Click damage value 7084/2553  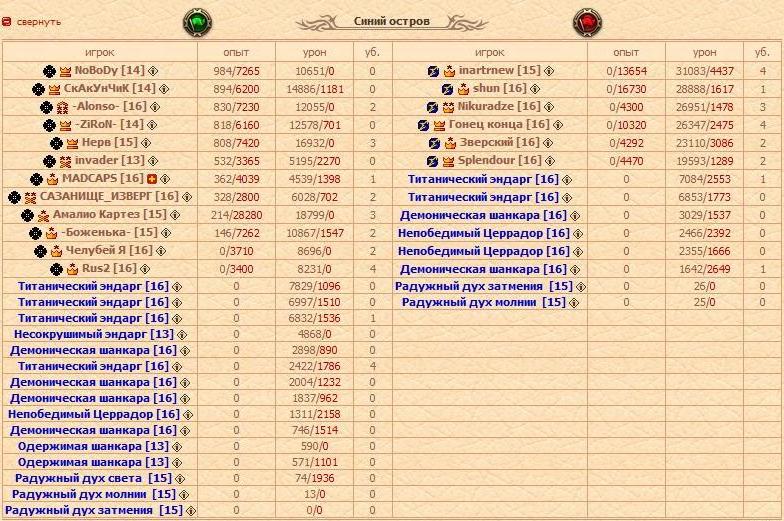click(x=704, y=179)
